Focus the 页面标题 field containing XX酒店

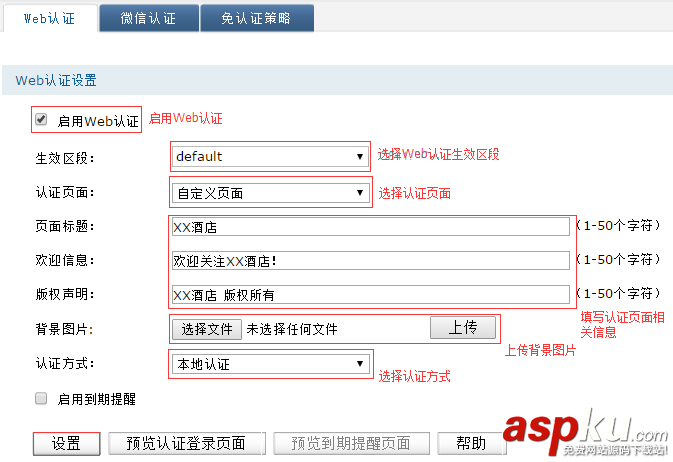(x=371, y=227)
